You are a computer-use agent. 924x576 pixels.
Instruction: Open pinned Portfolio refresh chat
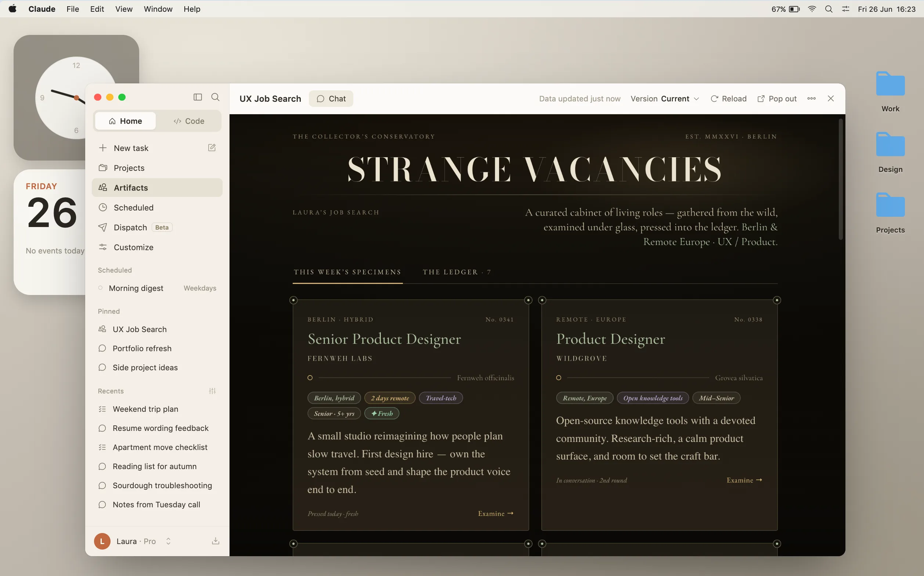(x=157, y=348)
